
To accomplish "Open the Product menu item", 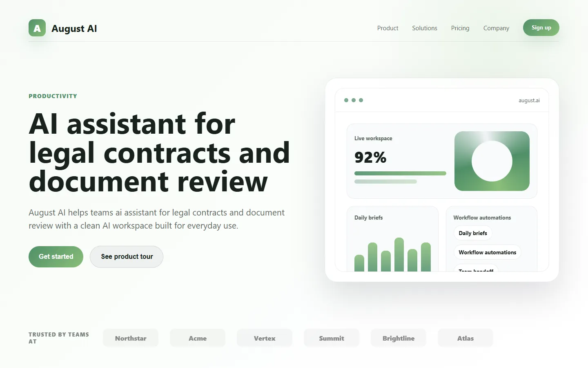I will click(388, 28).
